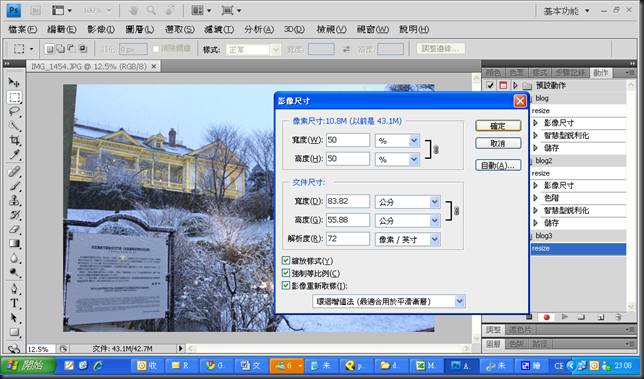Toggle 影像重新取樣 checkbox

coord(286,285)
